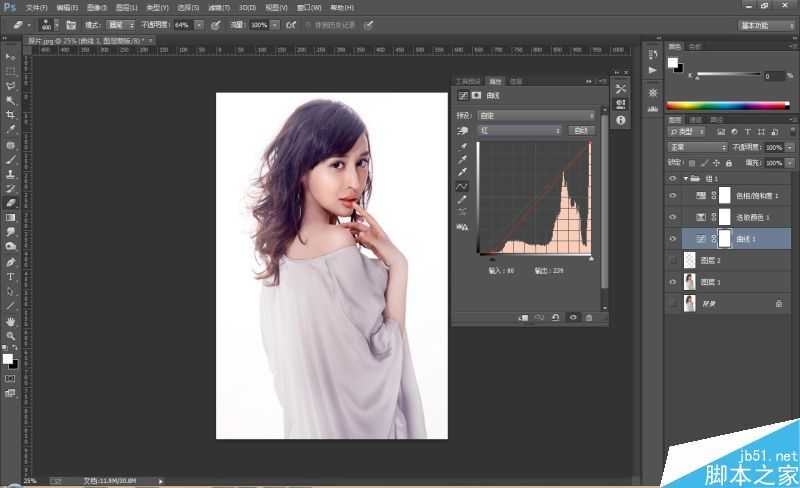The width and height of the screenshot is (800, 488).
Task: Select the Hand tool
Action: (11, 321)
